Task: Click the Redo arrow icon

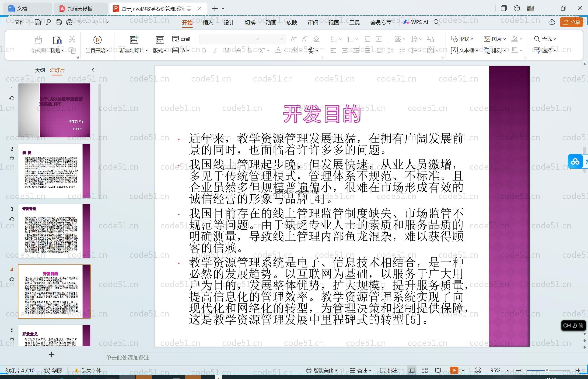Action: [x=96, y=22]
